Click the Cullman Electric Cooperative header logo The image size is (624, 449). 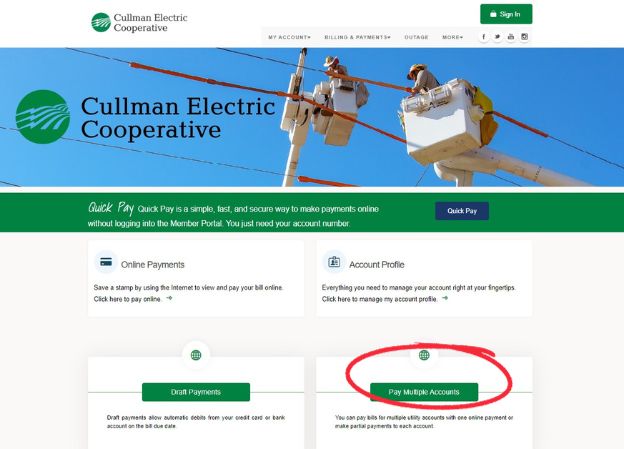[x=139, y=23]
